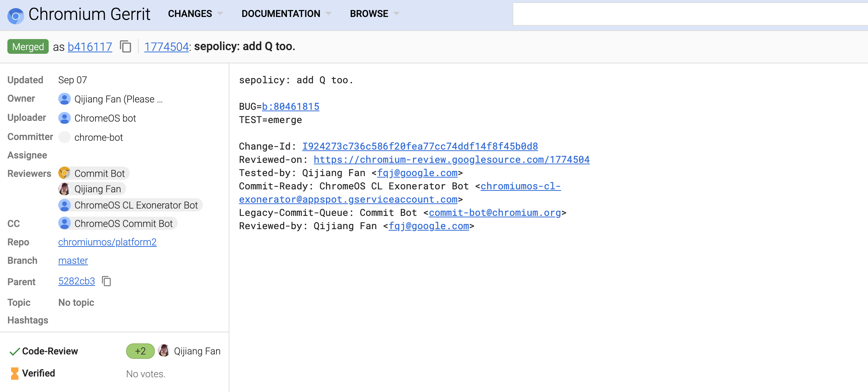Open change number 1774504 link
This screenshot has height=392, width=868.
coord(166,47)
